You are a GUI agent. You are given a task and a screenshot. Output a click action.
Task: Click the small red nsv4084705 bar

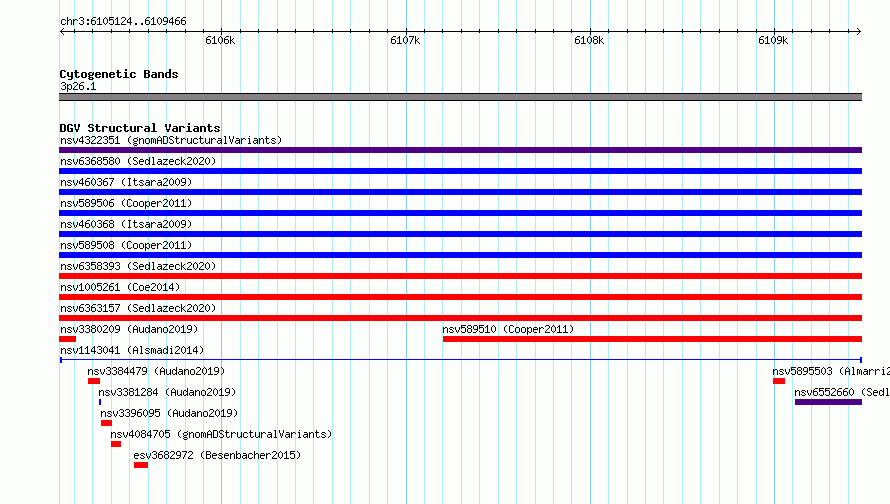coord(116,444)
